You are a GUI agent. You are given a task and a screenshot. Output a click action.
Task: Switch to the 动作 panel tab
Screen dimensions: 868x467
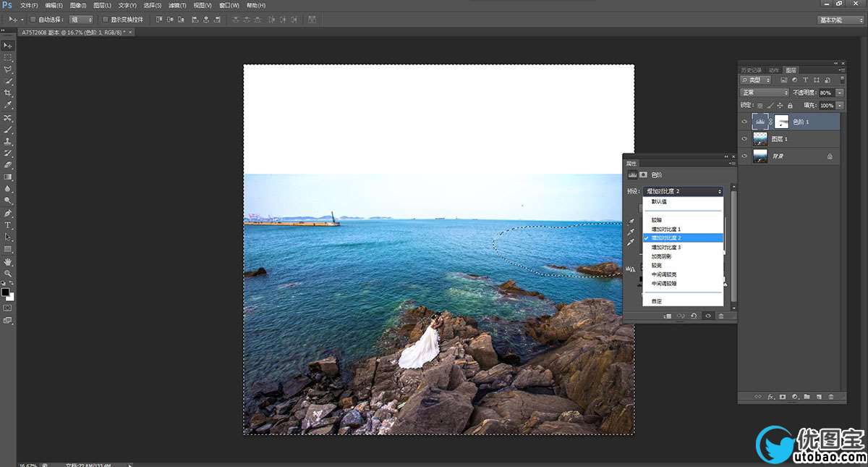click(774, 70)
